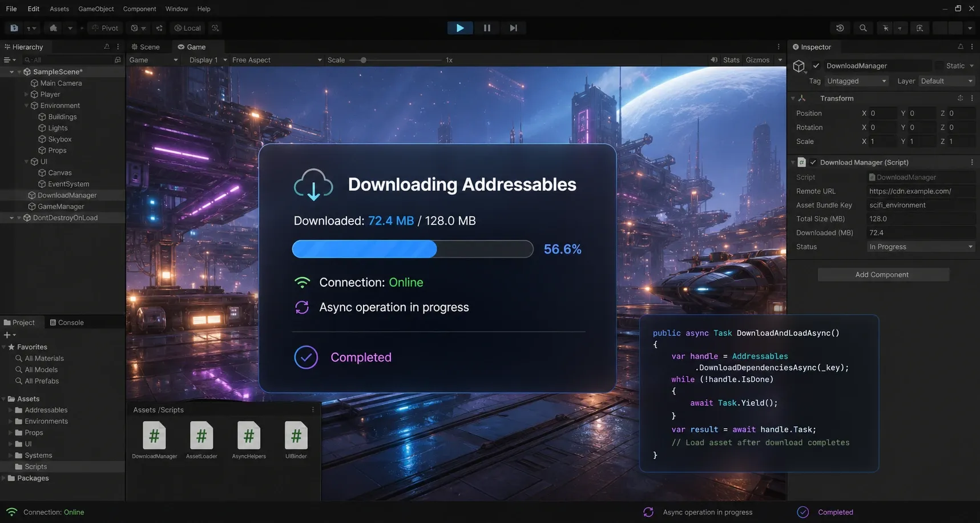Open the Free Aspect resolution dropdown
This screenshot has height=523, width=980.
coord(277,60)
